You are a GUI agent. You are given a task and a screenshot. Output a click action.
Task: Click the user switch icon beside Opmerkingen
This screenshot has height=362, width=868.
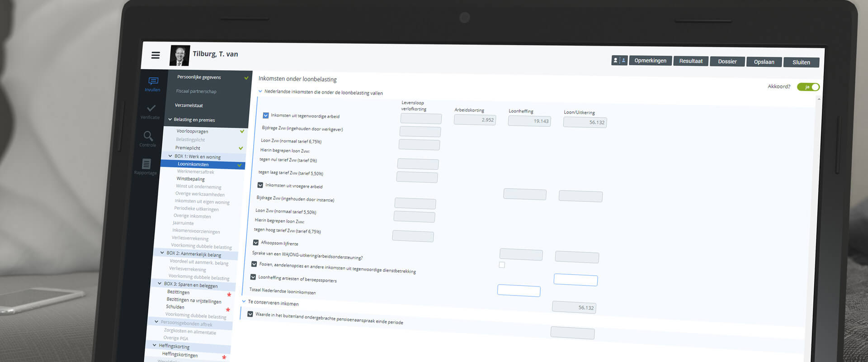pos(619,60)
